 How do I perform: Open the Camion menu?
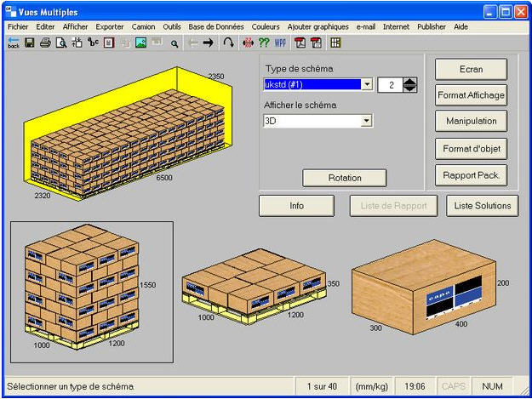(x=143, y=27)
